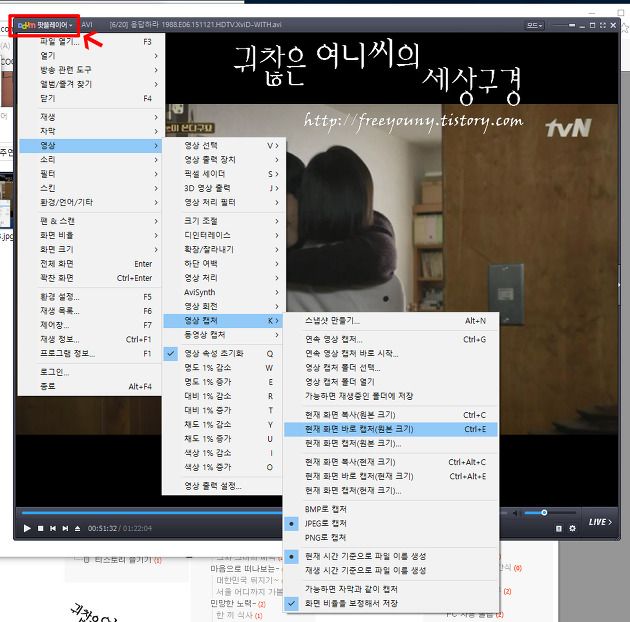Expand the 자막 submenu
The image size is (630, 622).
coord(91,131)
